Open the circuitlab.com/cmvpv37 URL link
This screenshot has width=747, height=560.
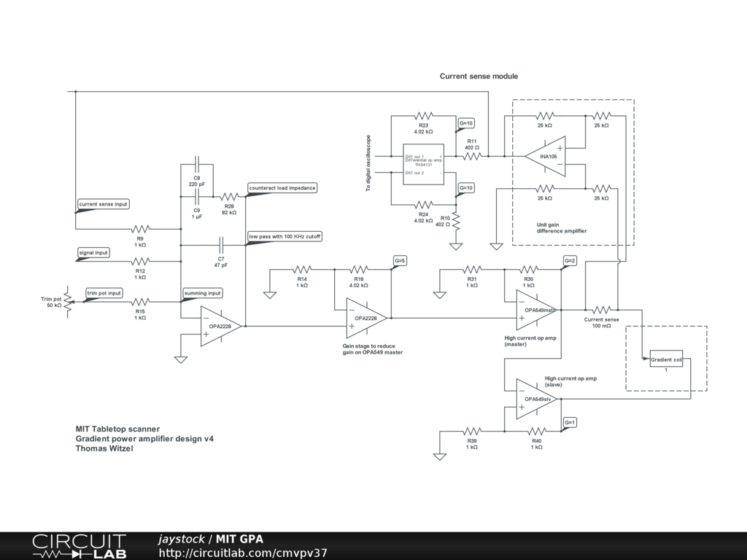(243, 553)
